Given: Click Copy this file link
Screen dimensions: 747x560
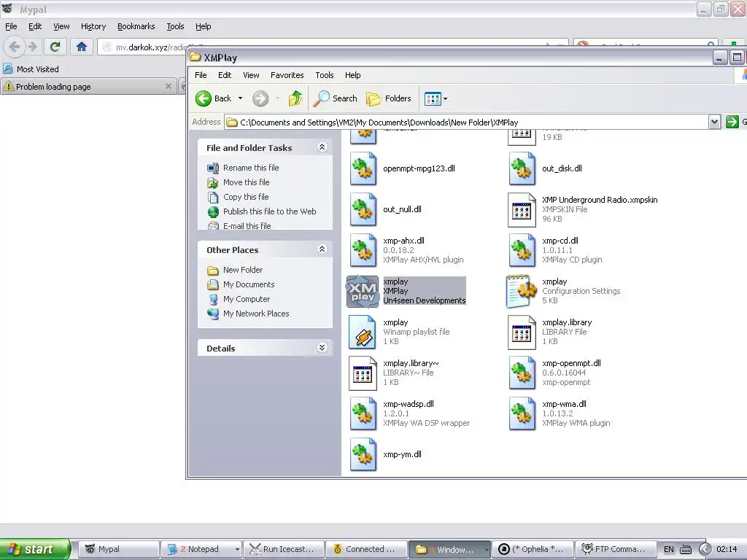Looking at the screenshot, I should click(246, 197).
